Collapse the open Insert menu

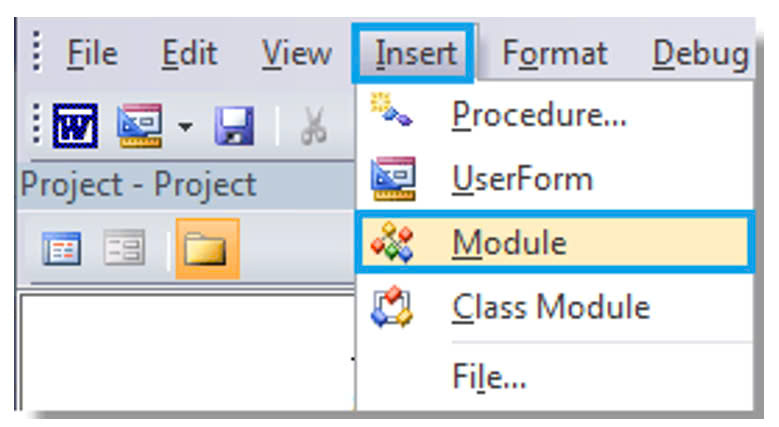tap(415, 54)
